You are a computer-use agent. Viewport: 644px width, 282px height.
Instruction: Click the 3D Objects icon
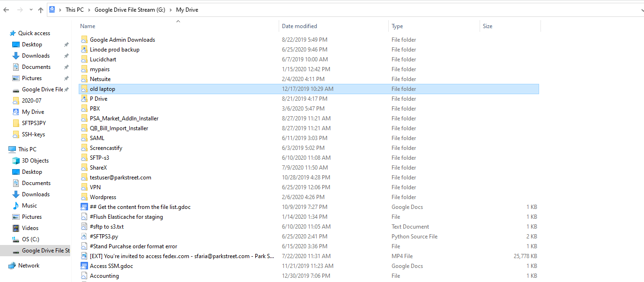[x=16, y=161]
